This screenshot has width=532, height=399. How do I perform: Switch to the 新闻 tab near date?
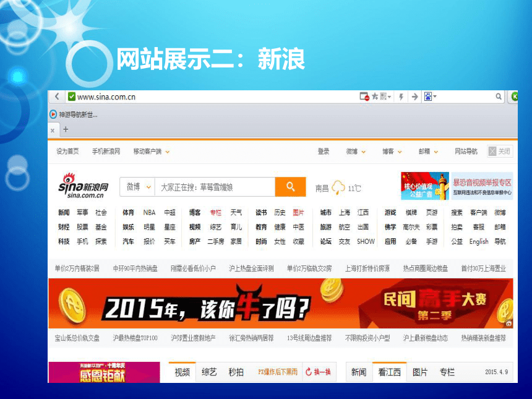tap(359, 372)
